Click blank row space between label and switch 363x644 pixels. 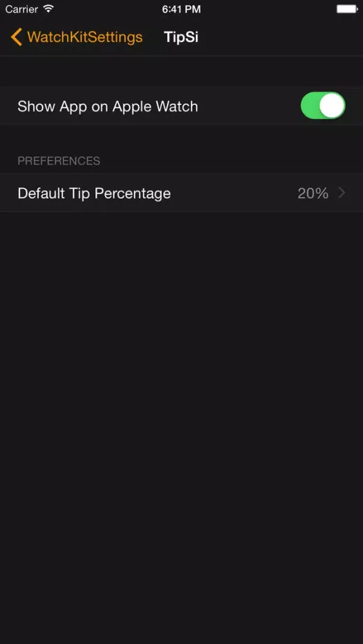pos(249,106)
